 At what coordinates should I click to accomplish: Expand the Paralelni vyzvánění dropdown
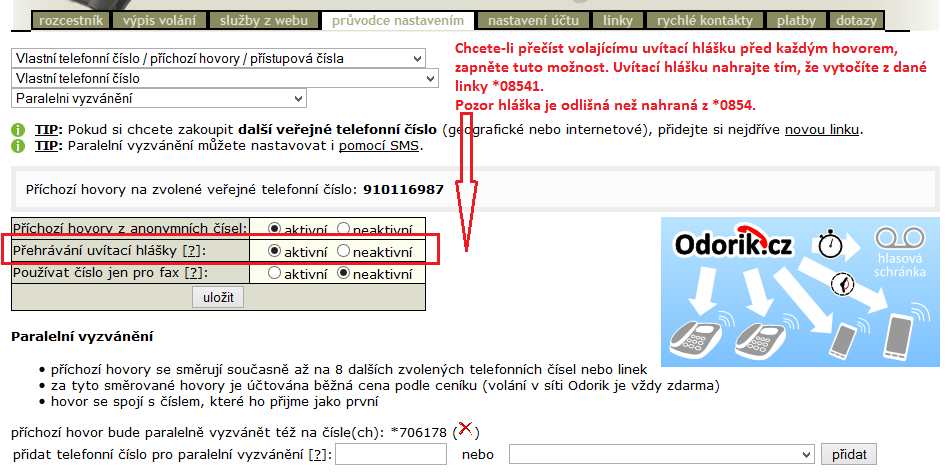158,98
